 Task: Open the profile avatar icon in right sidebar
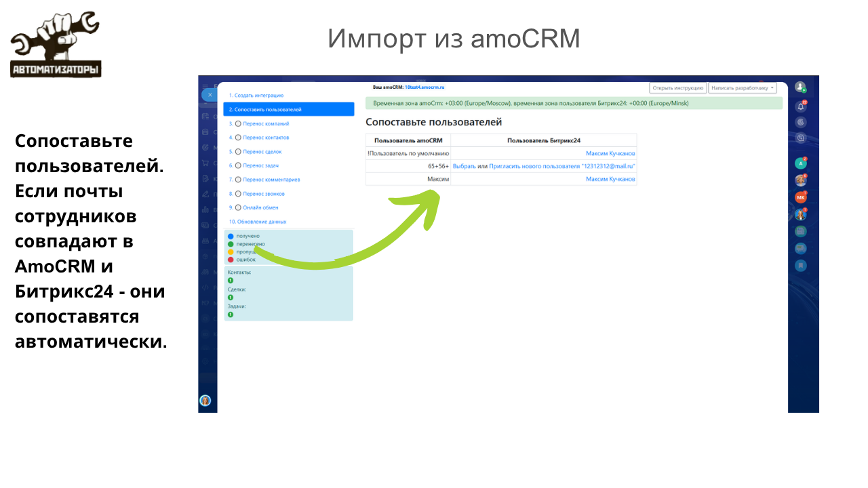tap(800, 87)
